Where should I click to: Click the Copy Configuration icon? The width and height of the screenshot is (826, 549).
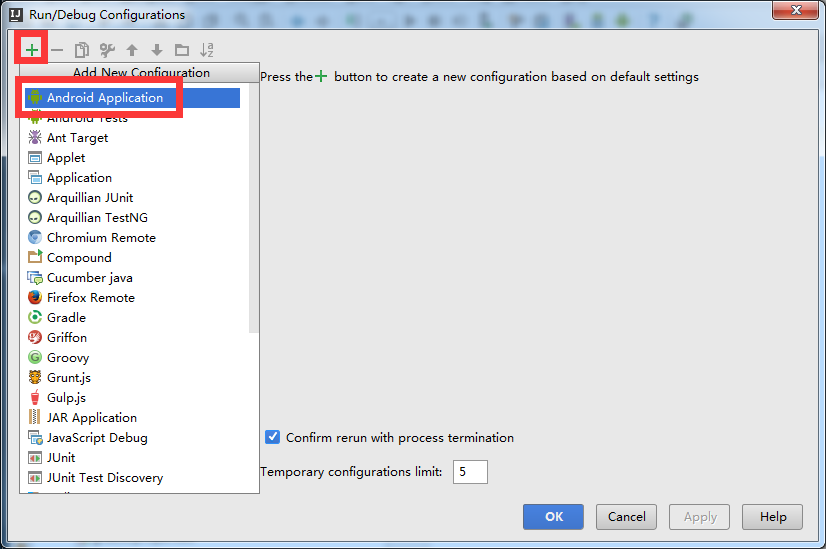tap(82, 50)
